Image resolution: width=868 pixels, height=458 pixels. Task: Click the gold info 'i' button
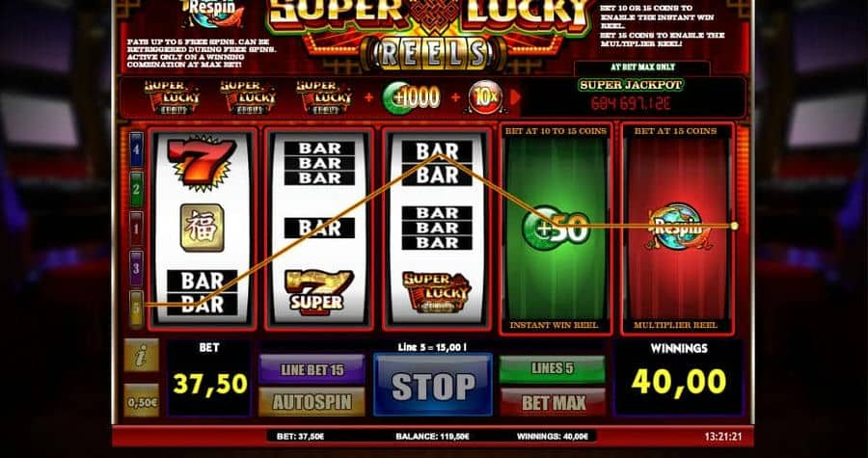point(141,355)
